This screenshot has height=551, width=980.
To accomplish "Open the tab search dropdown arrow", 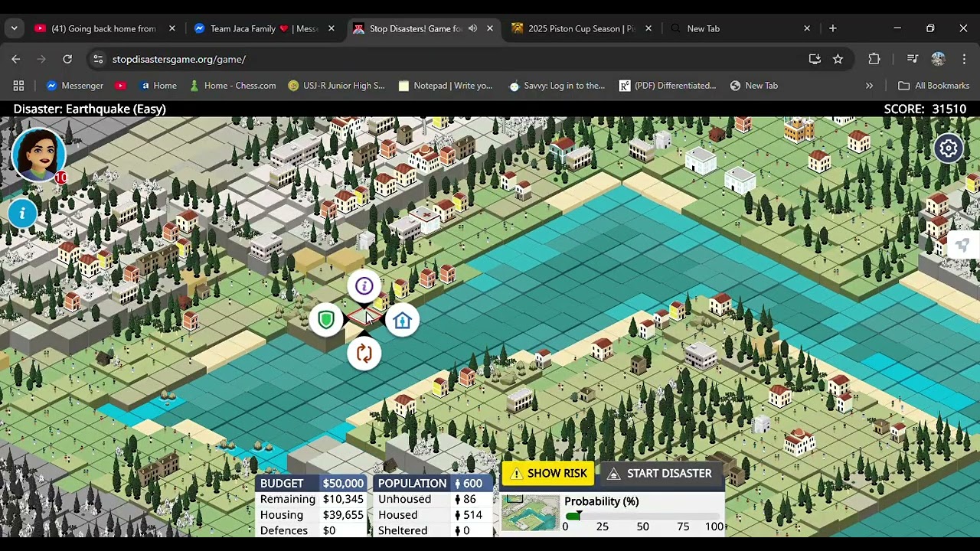I will (x=15, y=28).
